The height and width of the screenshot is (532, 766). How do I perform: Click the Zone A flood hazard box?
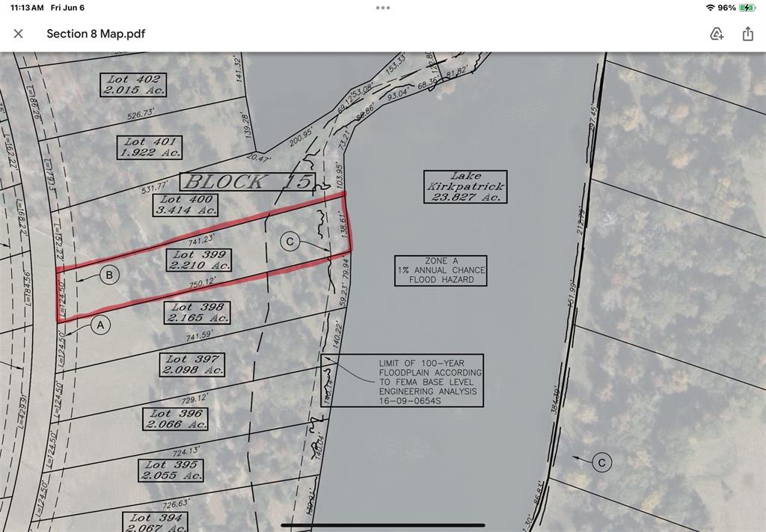[441, 270]
